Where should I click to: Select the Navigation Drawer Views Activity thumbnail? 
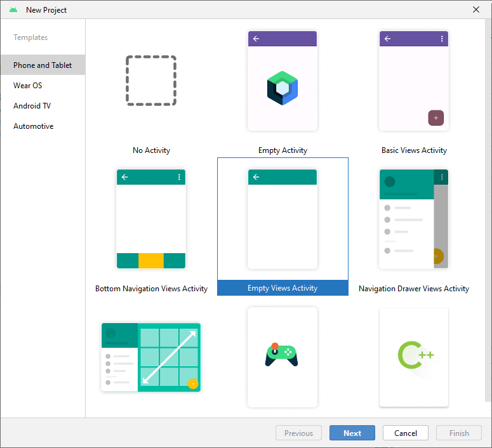pyautogui.click(x=414, y=219)
